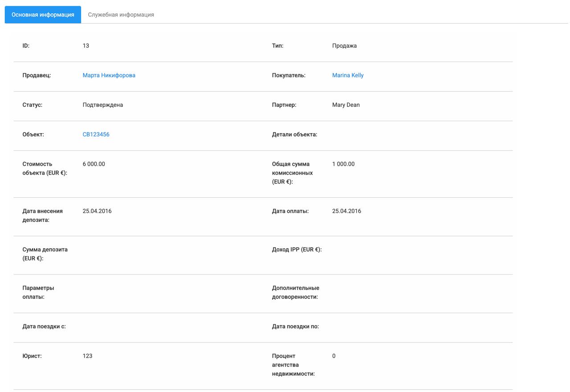Click deposit date 25.04.2016

click(98, 211)
